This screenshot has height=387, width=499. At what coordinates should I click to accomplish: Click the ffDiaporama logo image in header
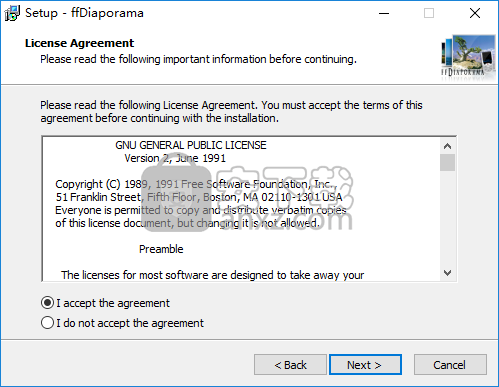pyautogui.click(x=468, y=57)
